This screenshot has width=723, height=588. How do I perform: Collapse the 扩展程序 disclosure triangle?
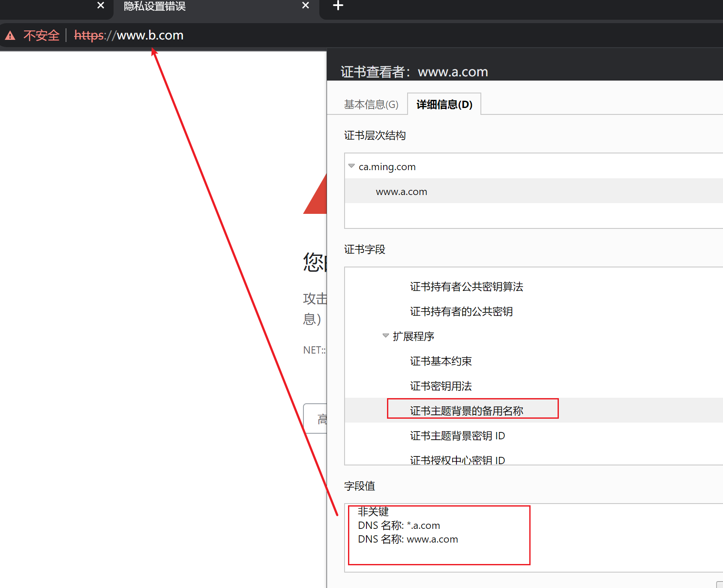[385, 336]
